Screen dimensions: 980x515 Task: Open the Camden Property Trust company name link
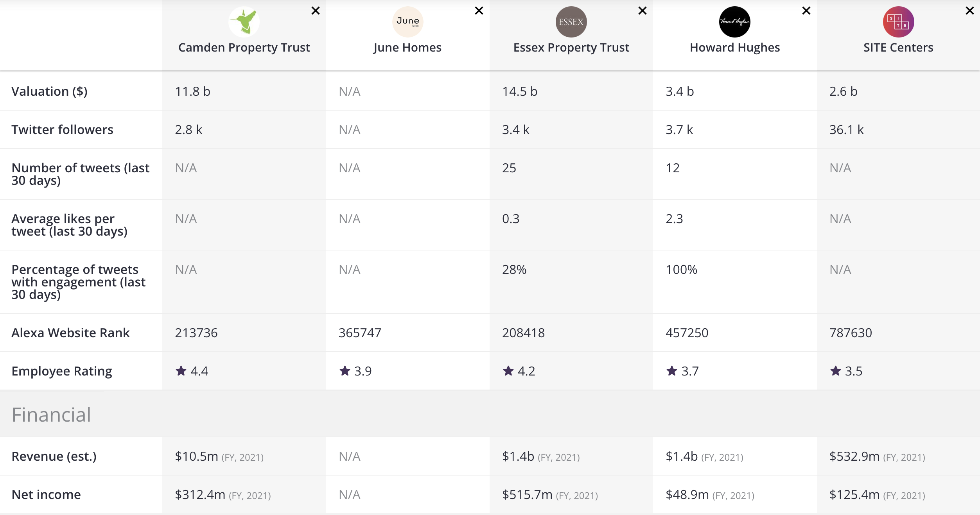point(244,48)
